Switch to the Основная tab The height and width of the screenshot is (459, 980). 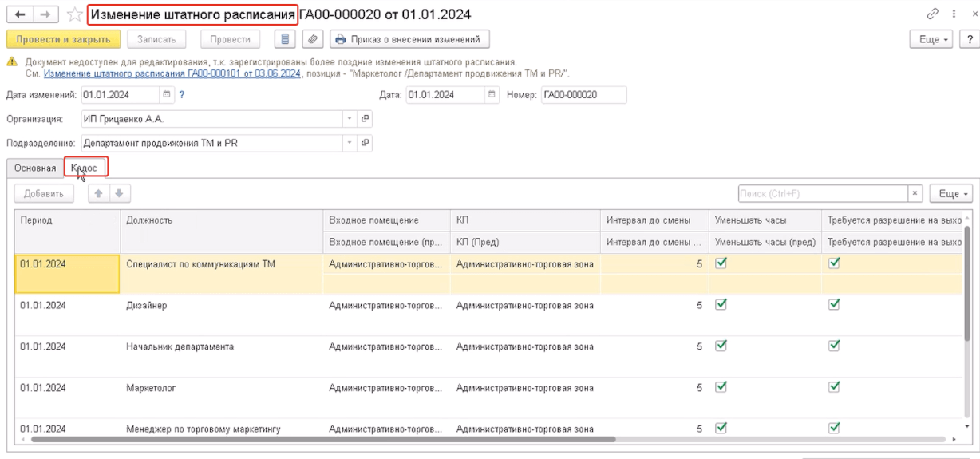(x=35, y=168)
